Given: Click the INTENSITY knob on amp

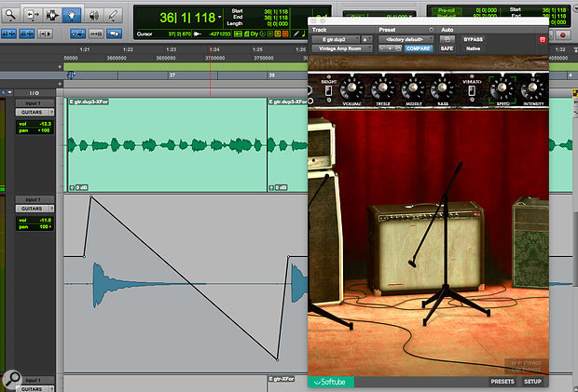Looking at the screenshot, I should 532,88.
